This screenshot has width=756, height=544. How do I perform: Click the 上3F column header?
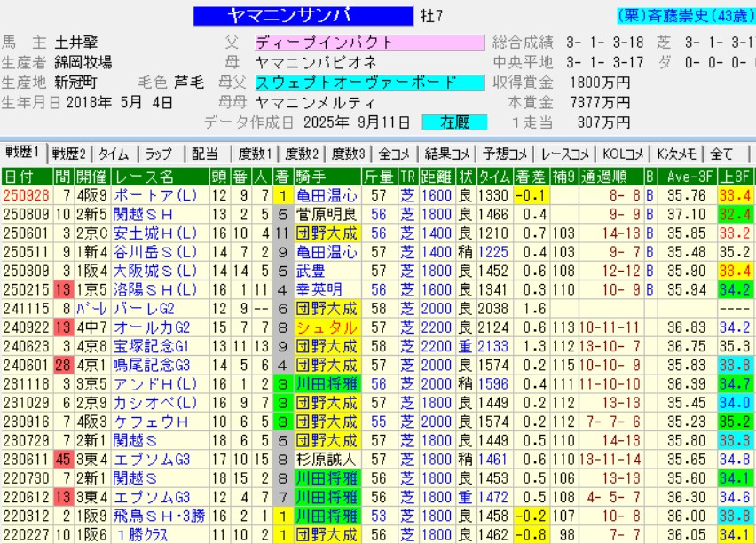[736, 176]
